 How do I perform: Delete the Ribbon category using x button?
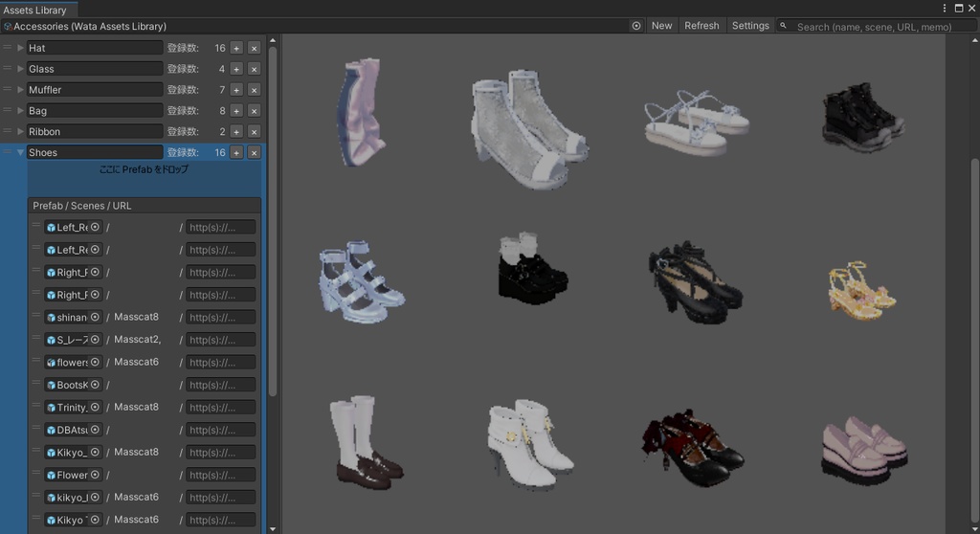click(x=254, y=132)
